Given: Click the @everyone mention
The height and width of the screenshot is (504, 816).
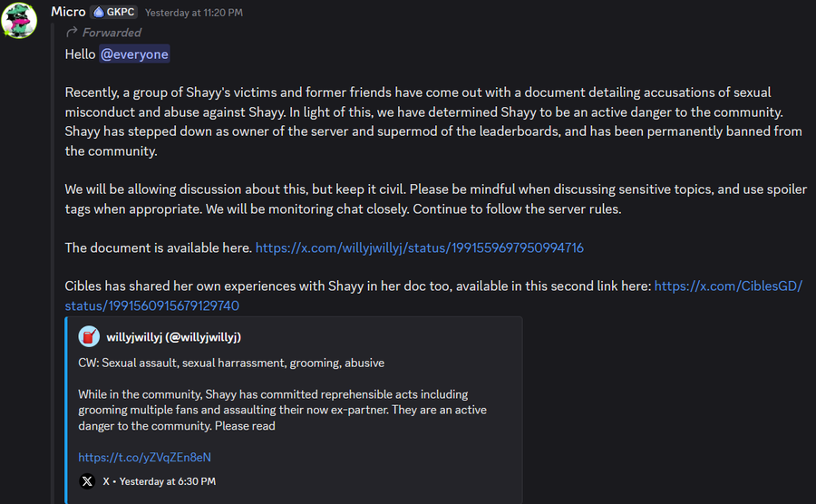Looking at the screenshot, I should (134, 54).
